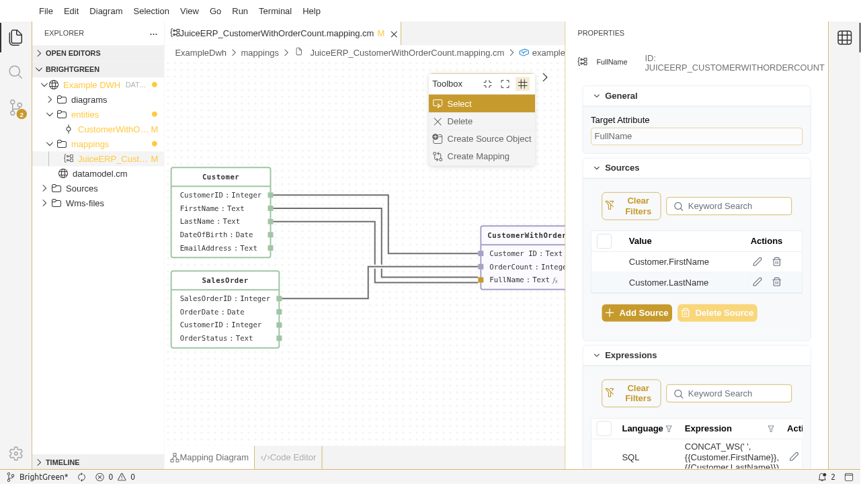
Task: Open notifications bell in status bar
Action: tap(822, 477)
